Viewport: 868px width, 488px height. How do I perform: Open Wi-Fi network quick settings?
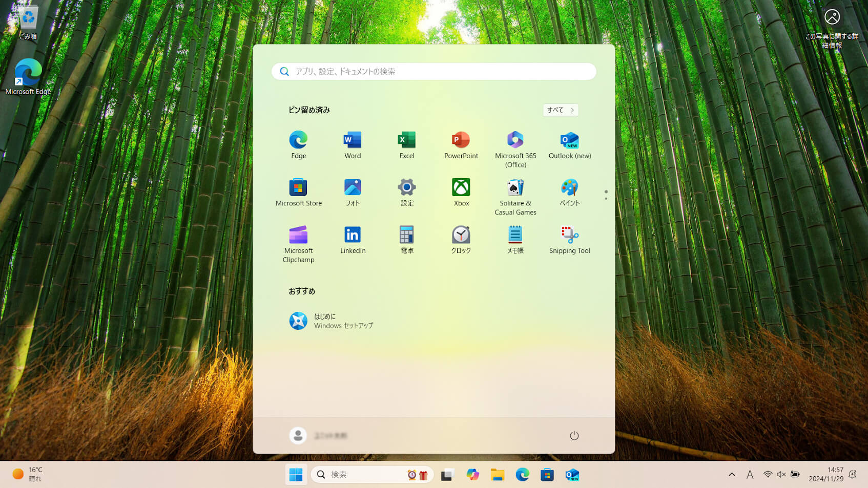coord(768,475)
